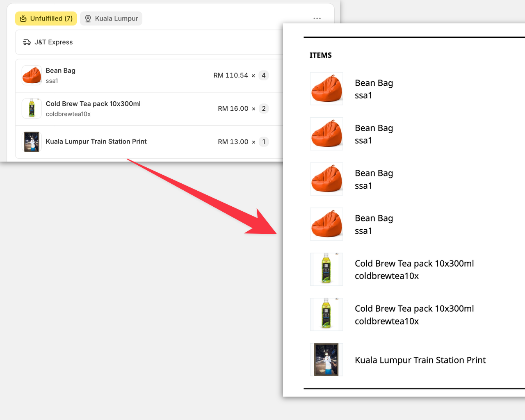Screen dimensions: 525x420
Task: Open the Bean Bag product title in order
Action: click(x=61, y=71)
